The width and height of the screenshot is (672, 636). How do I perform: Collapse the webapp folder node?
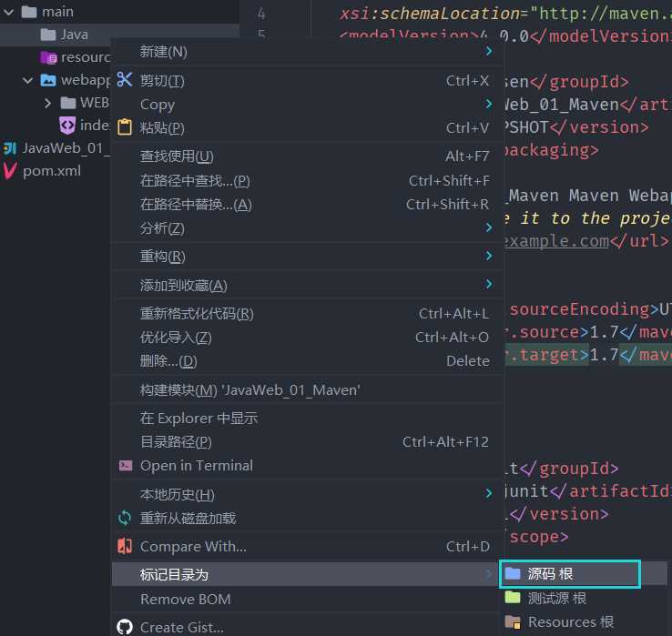click(28, 80)
